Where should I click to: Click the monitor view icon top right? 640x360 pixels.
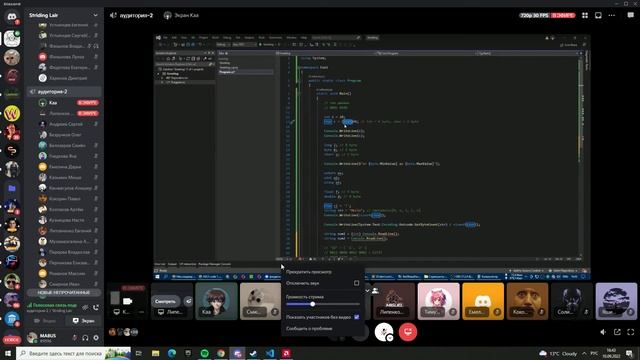pos(598,15)
